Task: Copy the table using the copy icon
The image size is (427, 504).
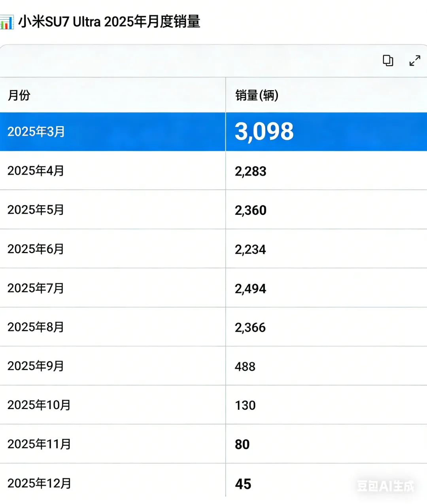Action: pos(388,61)
